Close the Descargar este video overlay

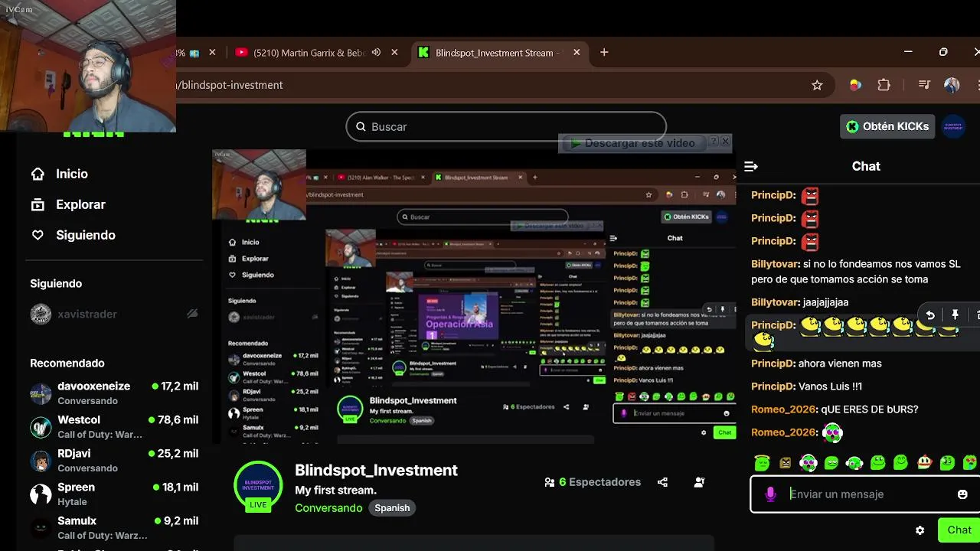coord(726,141)
